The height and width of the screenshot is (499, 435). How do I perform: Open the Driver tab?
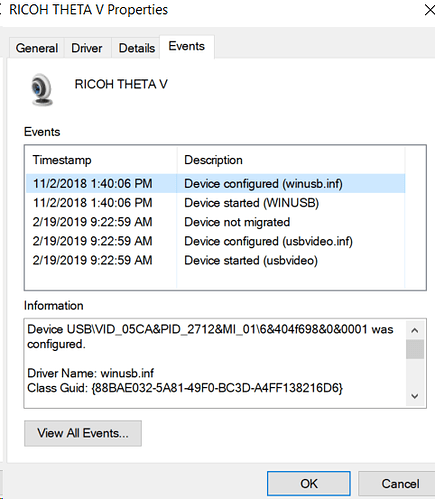(x=87, y=48)
